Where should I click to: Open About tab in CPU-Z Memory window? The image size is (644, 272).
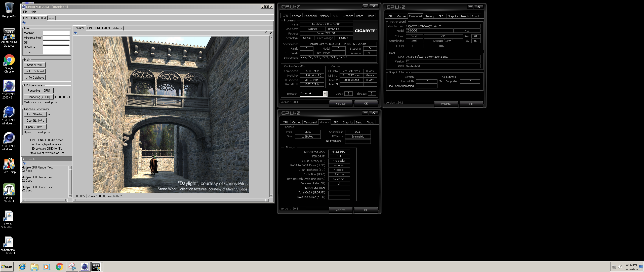(370, 122)
